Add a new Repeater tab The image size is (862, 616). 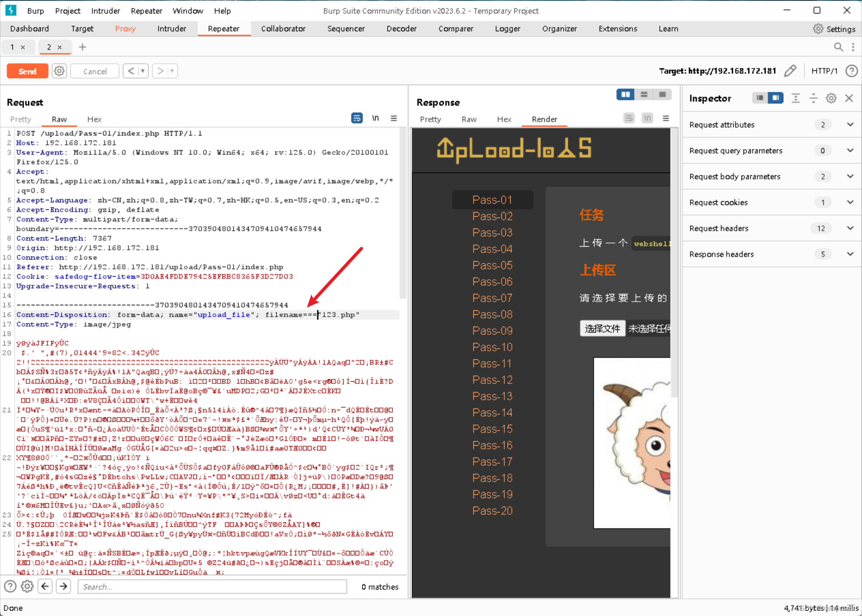coord(82,47)
